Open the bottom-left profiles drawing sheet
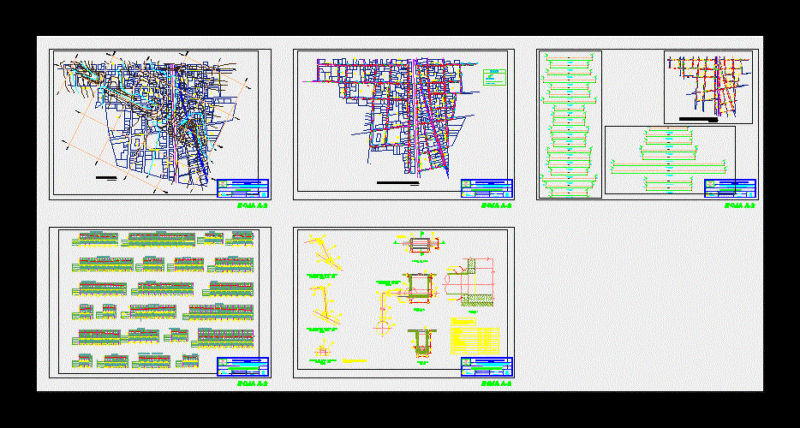 point(160,303)
